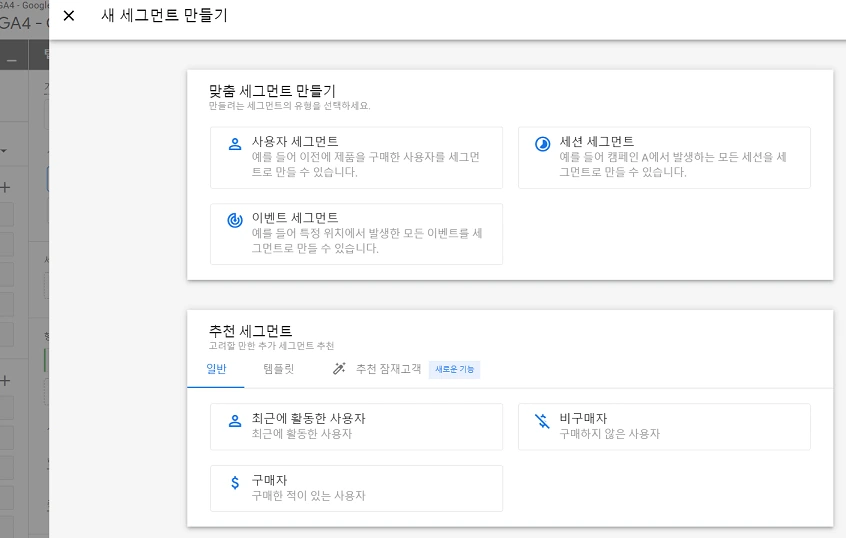The height and width of the screenshot is (538, 846).
Task: Click the event segment target icon
Action: pos(235,220)
